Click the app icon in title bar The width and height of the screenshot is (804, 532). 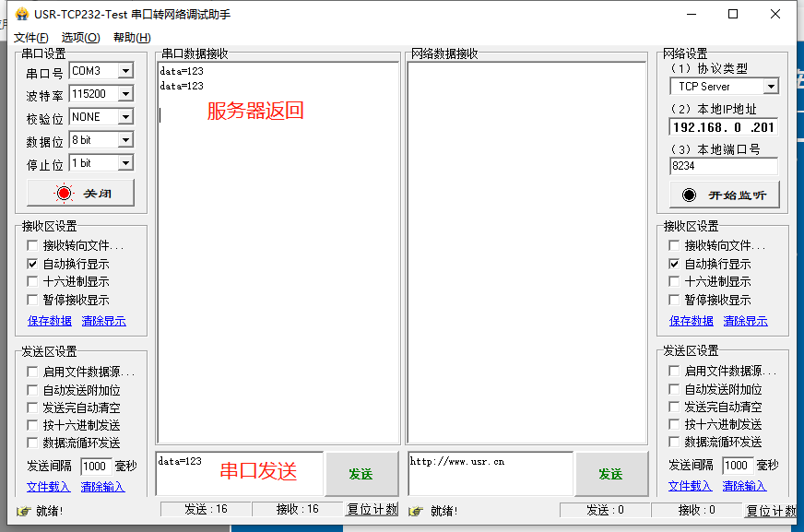pos(20,14)
